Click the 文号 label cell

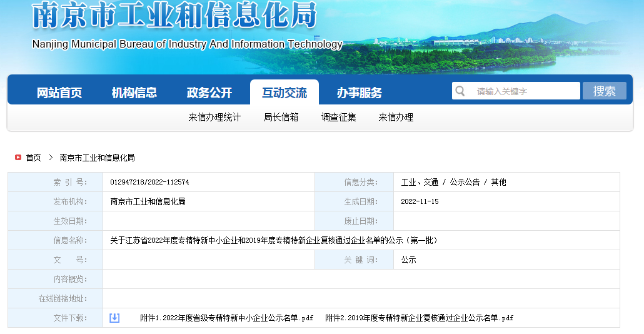[x=56, y=260]
